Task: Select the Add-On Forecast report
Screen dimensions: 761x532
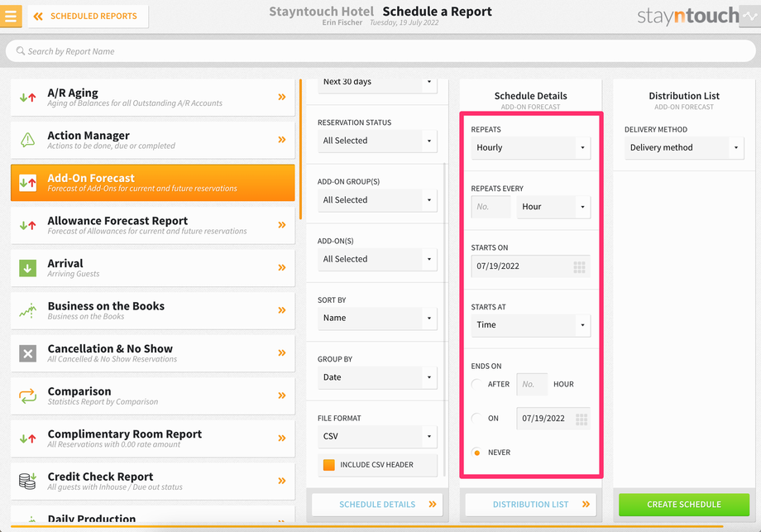Action: coord(152,183)
